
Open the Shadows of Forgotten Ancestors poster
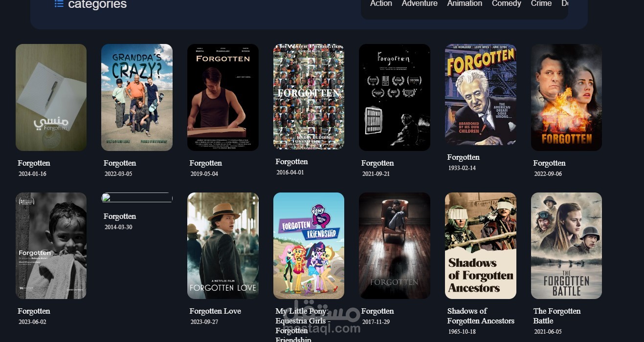point(481,246)
